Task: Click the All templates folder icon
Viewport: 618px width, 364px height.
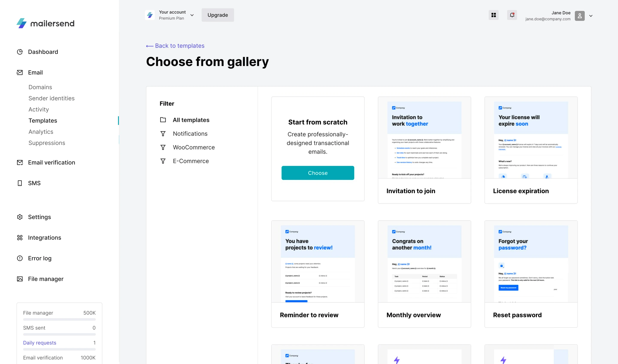Action: pos(163,120)
